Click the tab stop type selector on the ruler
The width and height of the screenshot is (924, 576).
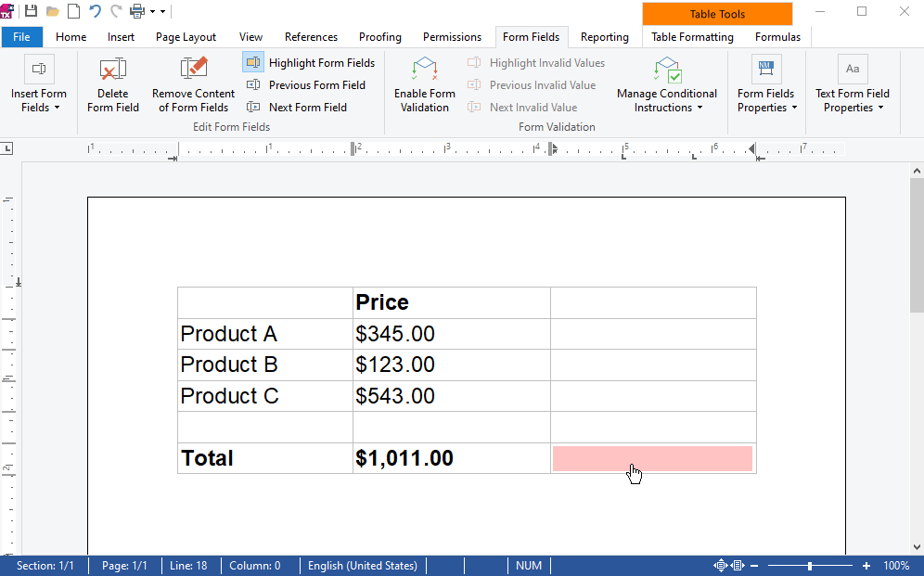click(6, 148)
